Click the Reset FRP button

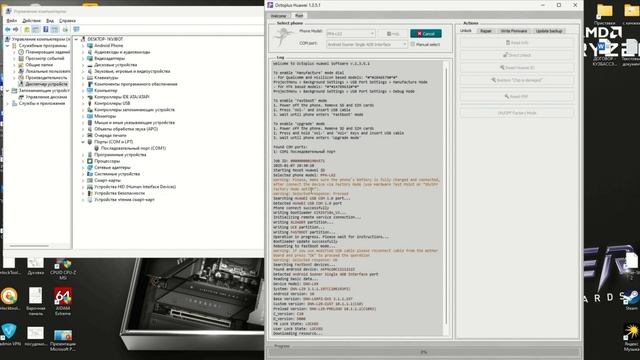tap(517, 96)
